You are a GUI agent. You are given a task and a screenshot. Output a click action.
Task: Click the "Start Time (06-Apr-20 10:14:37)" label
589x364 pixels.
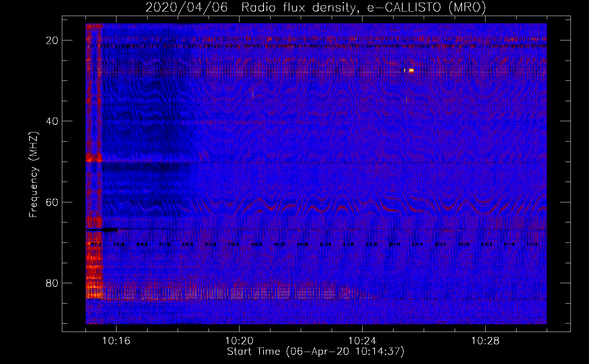[316, 352]
